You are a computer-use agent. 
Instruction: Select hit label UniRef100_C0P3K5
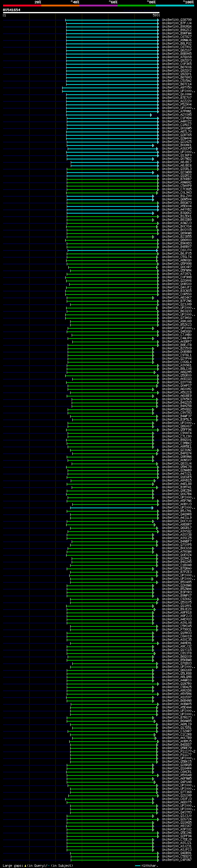[177, 64]
